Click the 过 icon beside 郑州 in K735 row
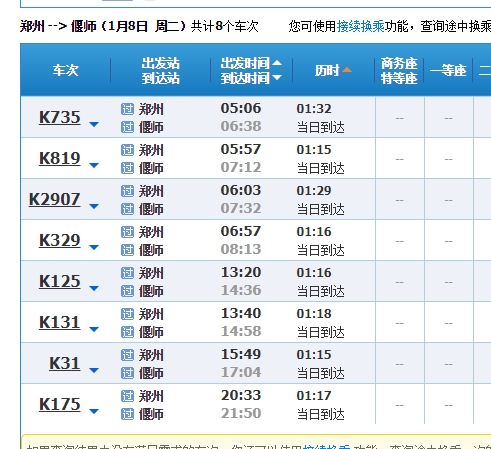 tap(127, 109)
